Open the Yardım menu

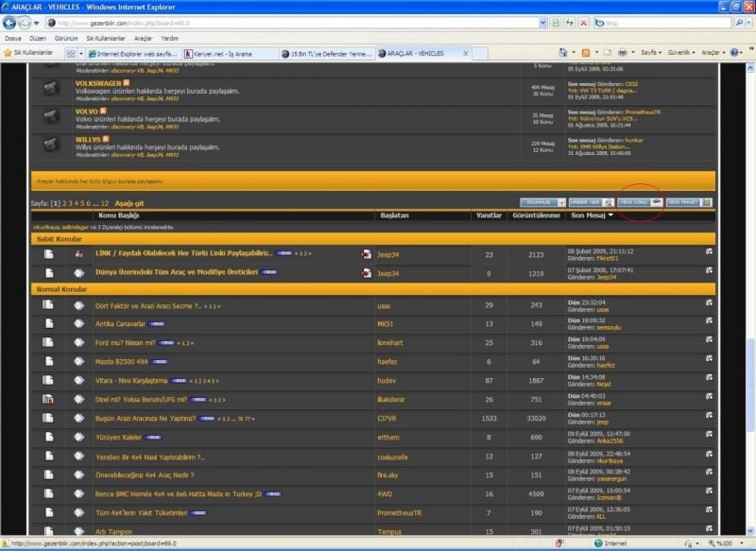click(x=170, y=38)
